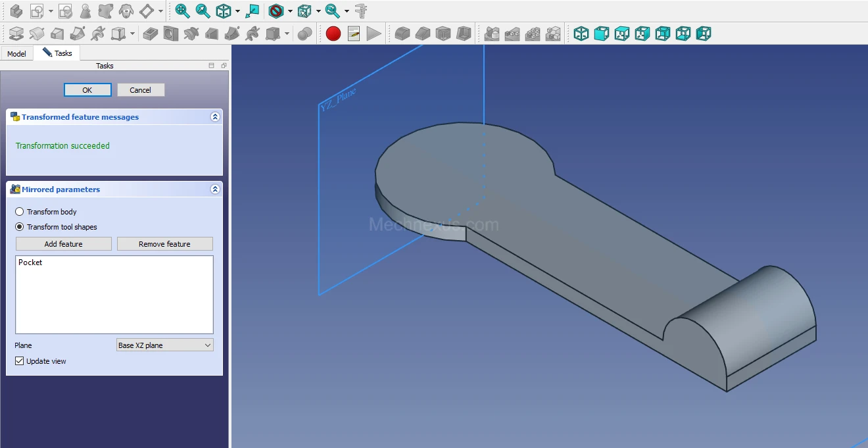Select Pocket in the feature list
This screenshot has height=448, width=868.
pos(30,262)
